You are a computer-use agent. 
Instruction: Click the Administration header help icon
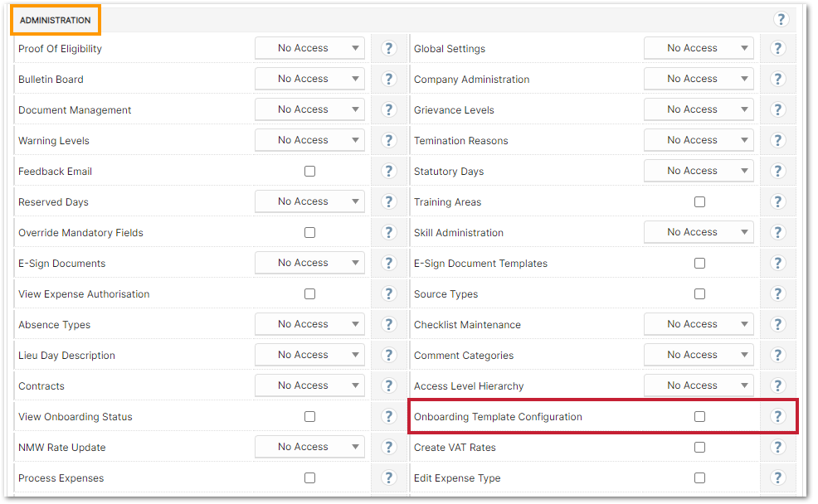point(780,19)
